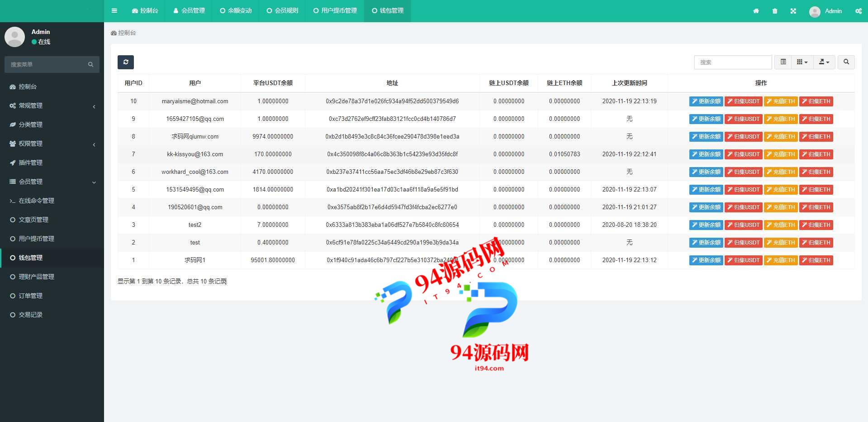Toggle the table card view icon

(x=783, y=62)
